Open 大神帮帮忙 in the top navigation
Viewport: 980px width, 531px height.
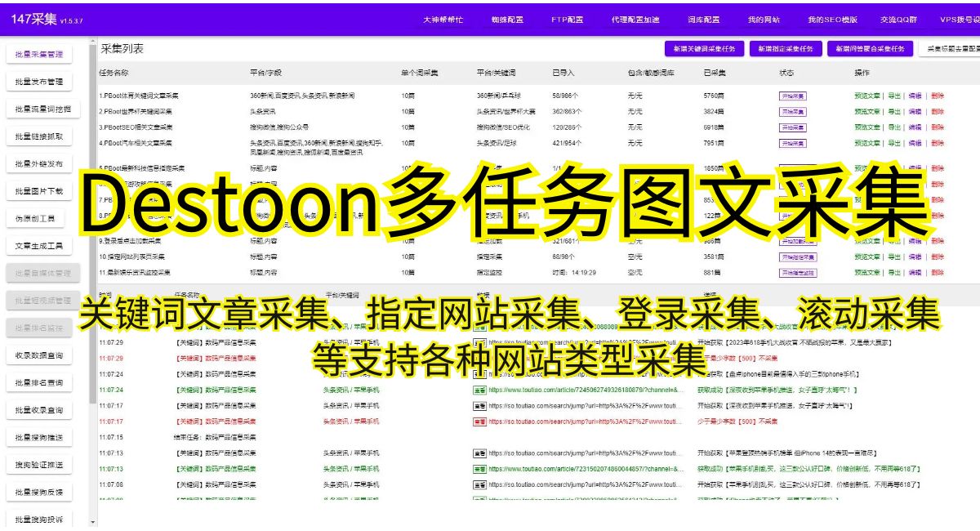443,19
